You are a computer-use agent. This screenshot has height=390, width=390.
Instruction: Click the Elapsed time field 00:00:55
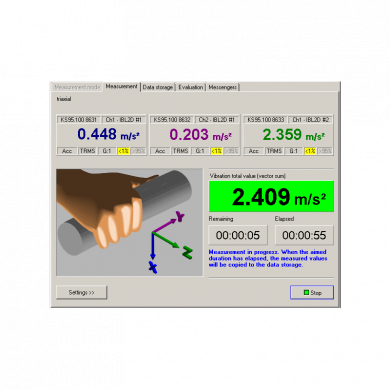[x=304, y=235]
